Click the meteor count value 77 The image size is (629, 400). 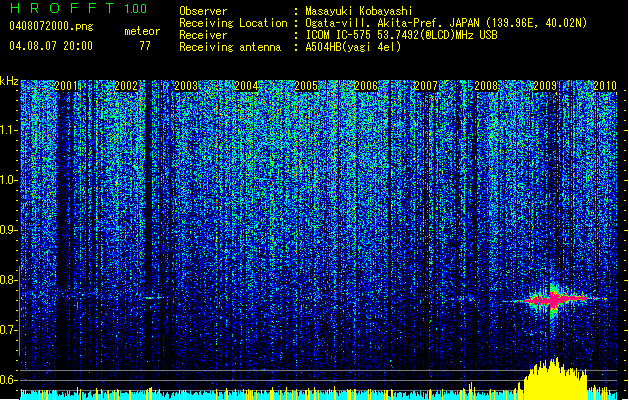145,46
